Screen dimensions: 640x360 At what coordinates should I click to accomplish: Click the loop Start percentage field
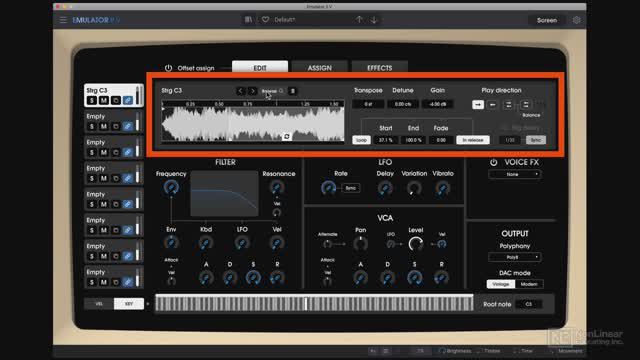point(386,140)
